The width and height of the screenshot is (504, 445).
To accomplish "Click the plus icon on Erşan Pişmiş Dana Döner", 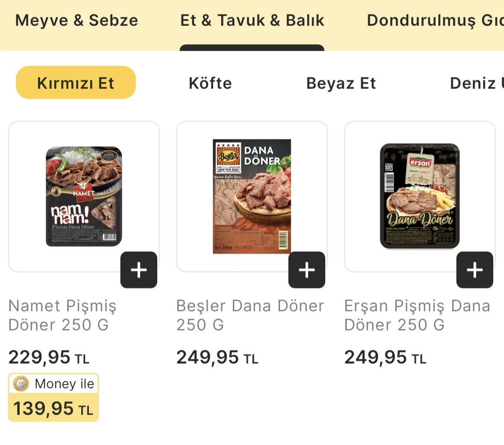I will 475,270.
